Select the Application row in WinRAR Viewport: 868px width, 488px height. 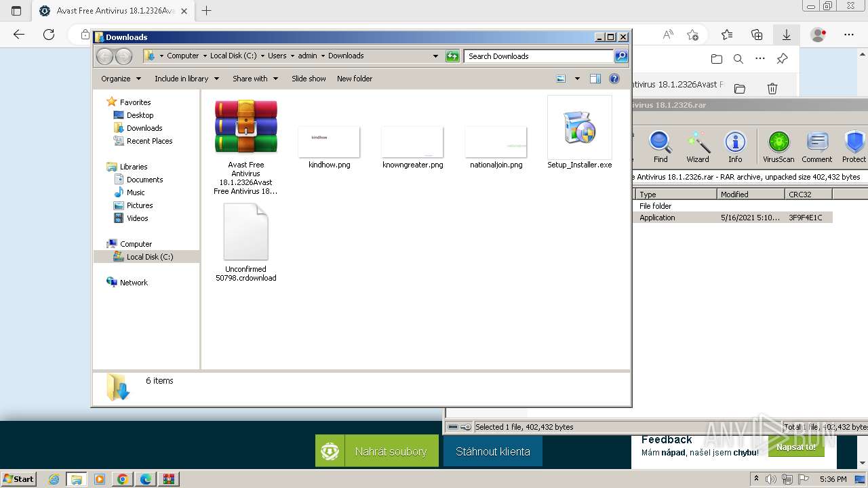[x=732, y=218]
